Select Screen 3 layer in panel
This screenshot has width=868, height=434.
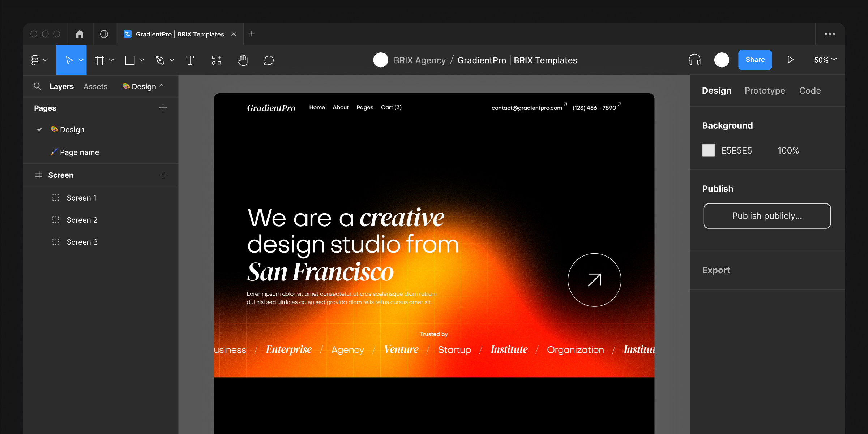81,242
